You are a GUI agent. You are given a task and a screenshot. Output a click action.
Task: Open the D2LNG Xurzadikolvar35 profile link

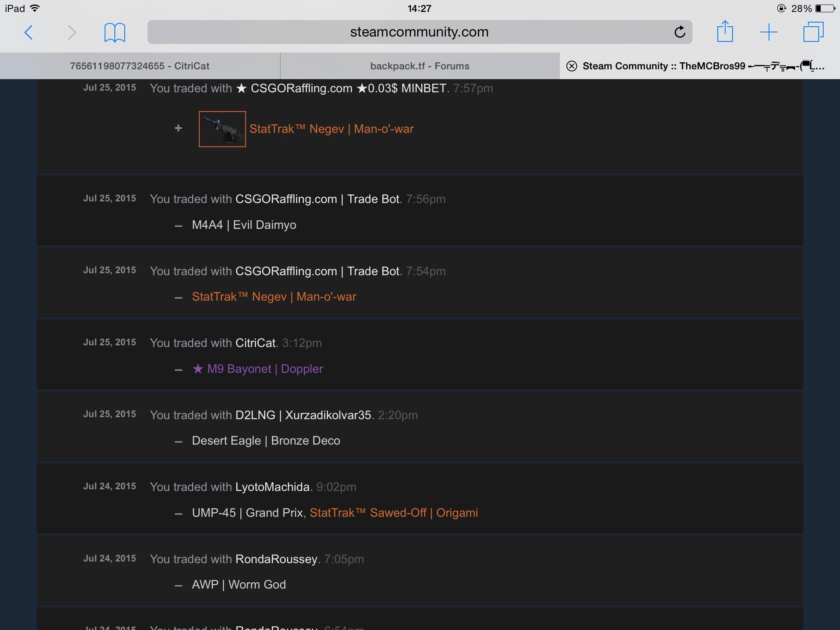point(303,415)
